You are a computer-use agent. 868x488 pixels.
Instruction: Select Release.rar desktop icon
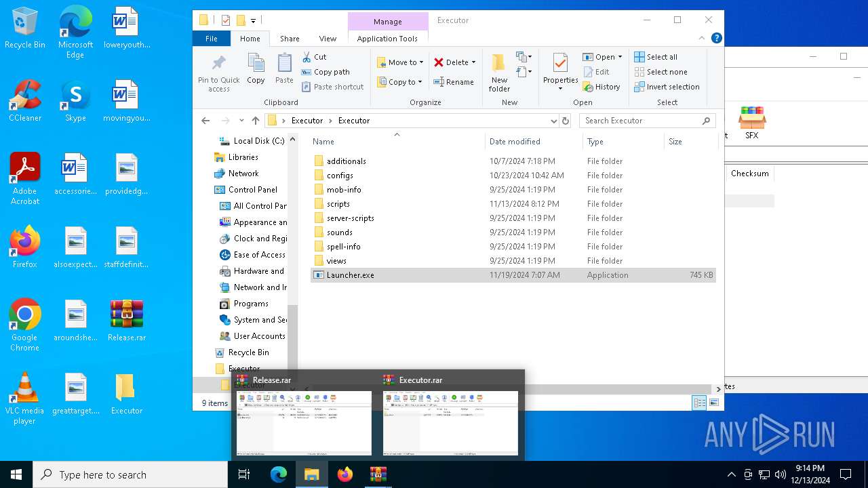click(127, 320)
